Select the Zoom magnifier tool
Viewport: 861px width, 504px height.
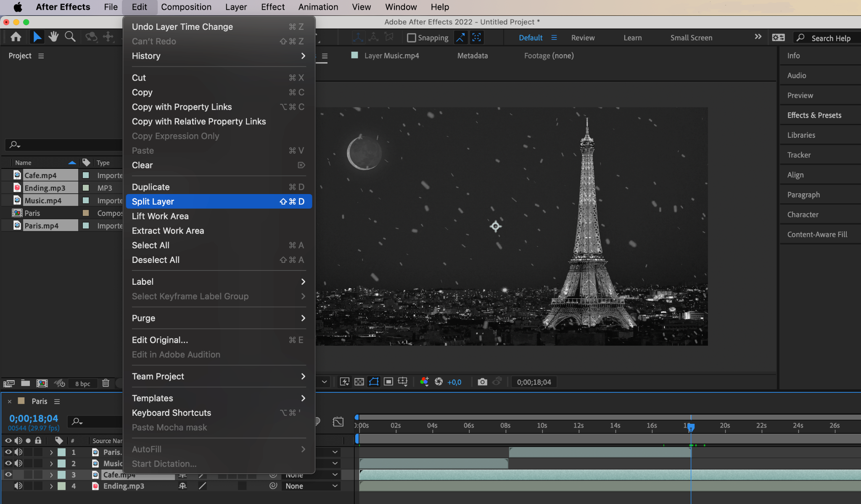click(x=70, y=37)
